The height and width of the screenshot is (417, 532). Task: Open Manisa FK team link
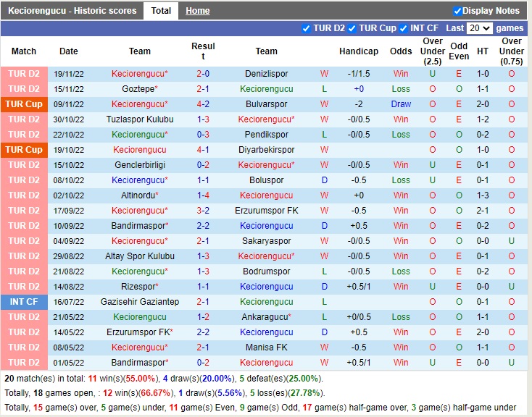pyautogui.click(x=266, y=347)
